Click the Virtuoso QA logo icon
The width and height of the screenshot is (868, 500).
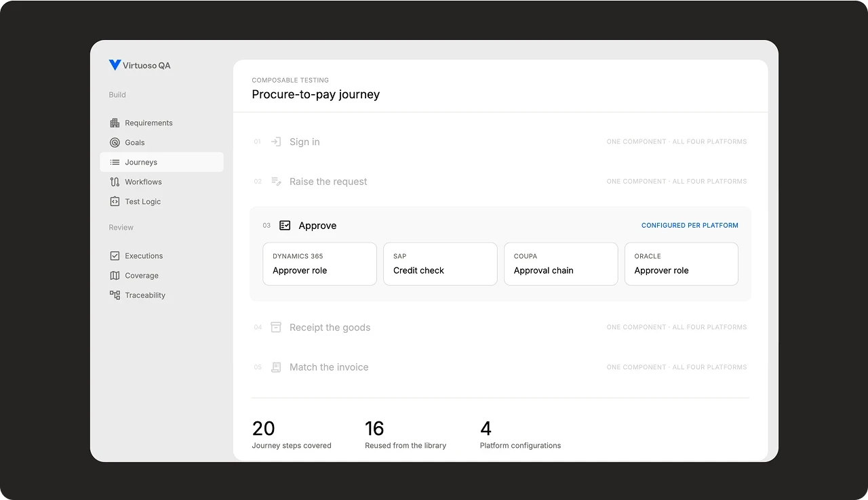(x=115, y=65)
